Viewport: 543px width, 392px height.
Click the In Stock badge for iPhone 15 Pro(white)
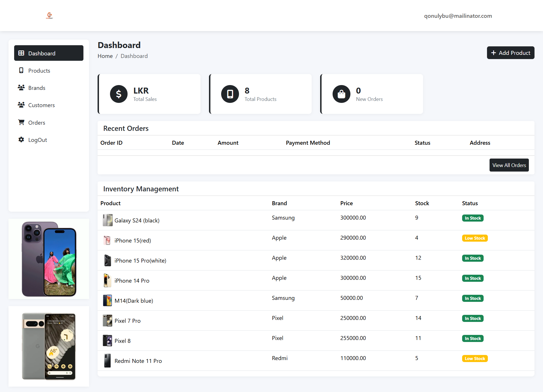click(x=473, y=258)
